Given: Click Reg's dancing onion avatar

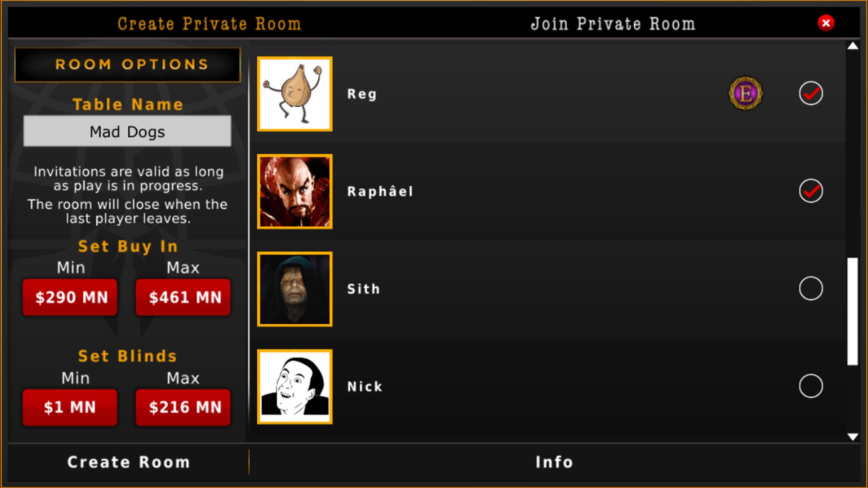Looking at the screenshot, I should click(x=295, y=94).
